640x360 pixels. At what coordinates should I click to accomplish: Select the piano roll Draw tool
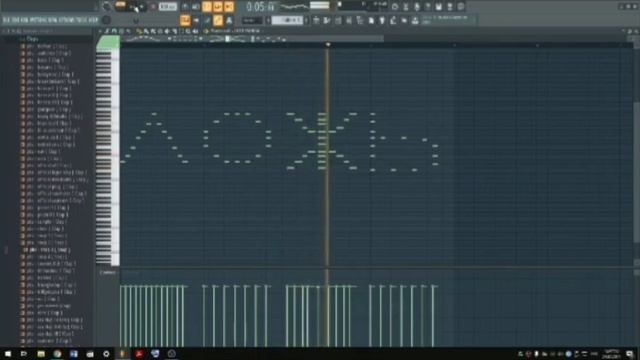tap(139, 31)
